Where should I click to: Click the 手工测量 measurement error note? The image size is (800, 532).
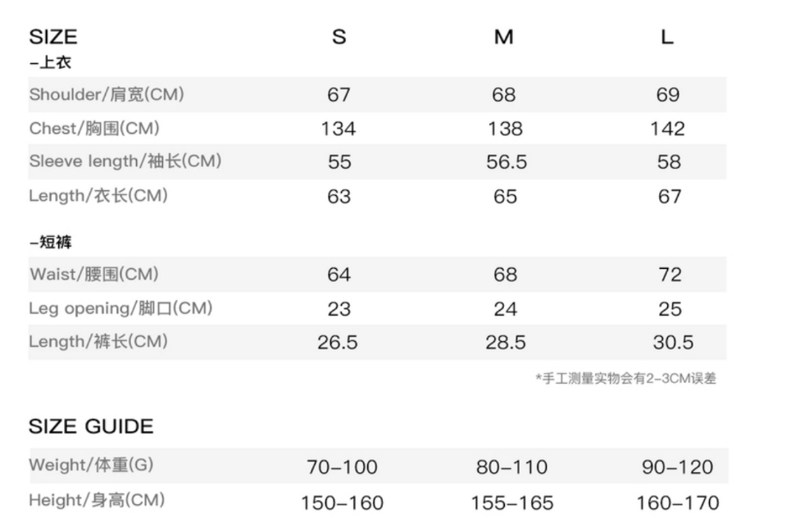pyautogui.click(x=626, y=379)
